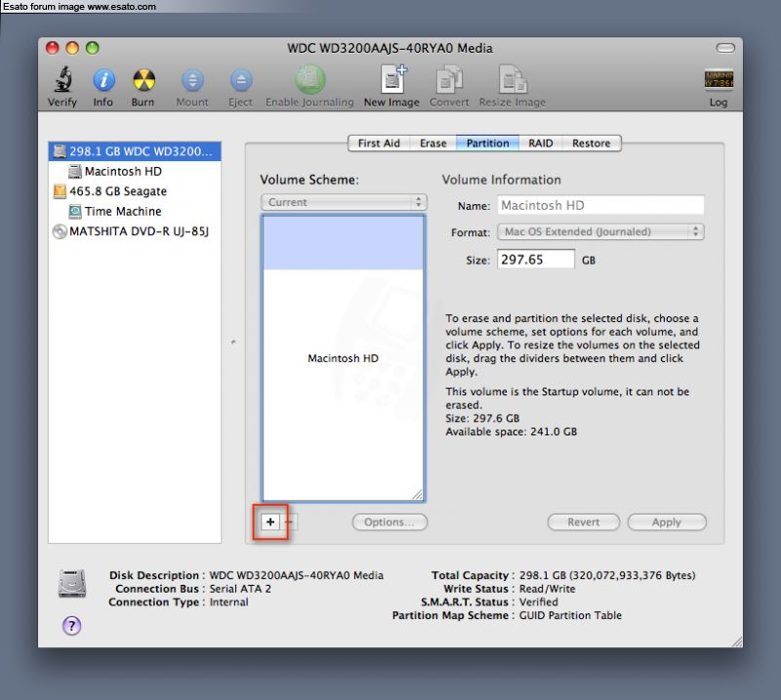Click the window resize grip at the bottom corner

737,641
